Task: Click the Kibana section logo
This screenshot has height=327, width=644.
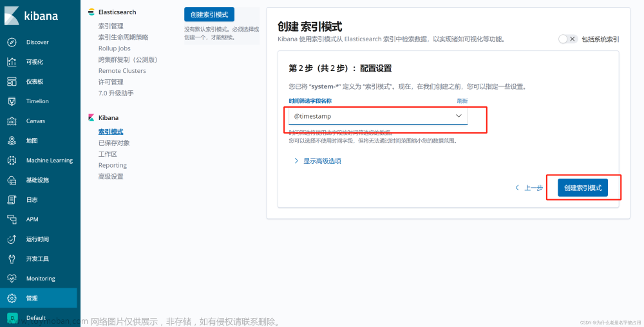Action: [91, 117]
